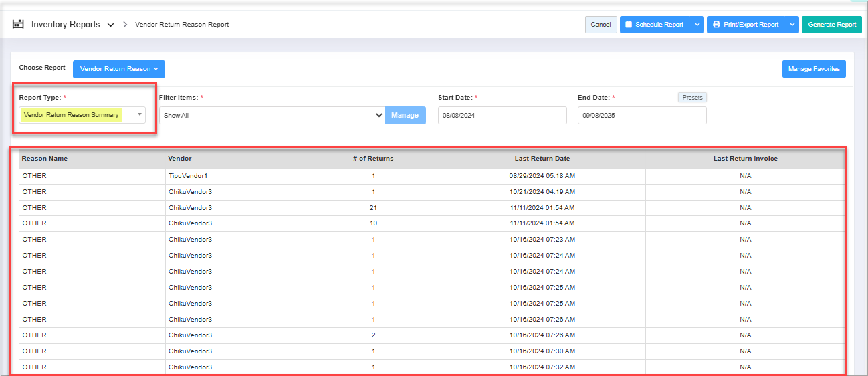The height and width of the screenshot is (376, 868).
Task: Click the Inventory Reports icon
Action: click(x=18, y=25)
